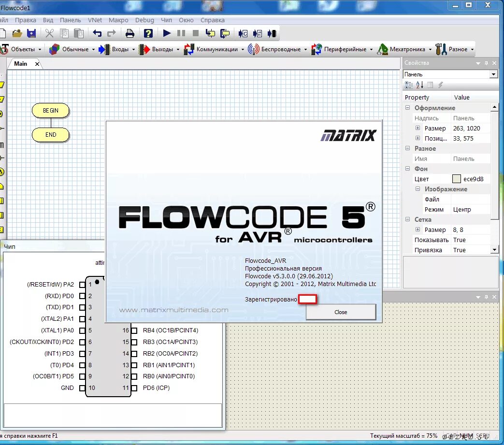This screenshot has height=445, width=504.
Task: Select the Main flowchart tab
Action: [x=21, y=64]
